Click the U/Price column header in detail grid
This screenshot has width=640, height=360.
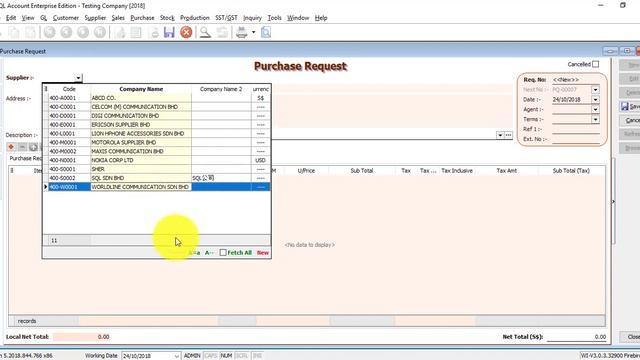306,171
